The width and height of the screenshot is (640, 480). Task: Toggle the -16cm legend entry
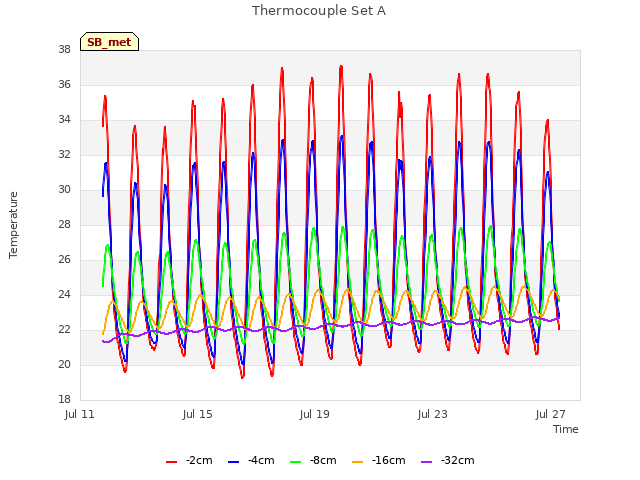[378, 460]
